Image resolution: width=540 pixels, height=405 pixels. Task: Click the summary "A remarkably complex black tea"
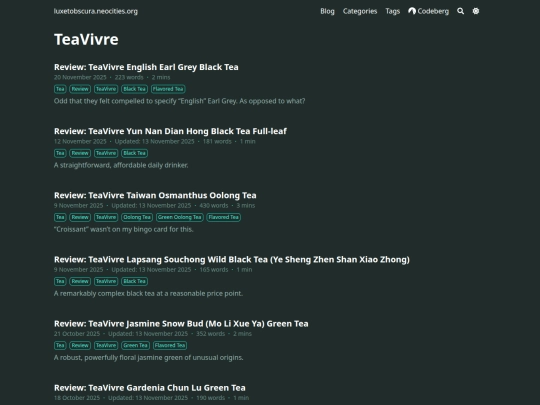[x=148, y=293]
